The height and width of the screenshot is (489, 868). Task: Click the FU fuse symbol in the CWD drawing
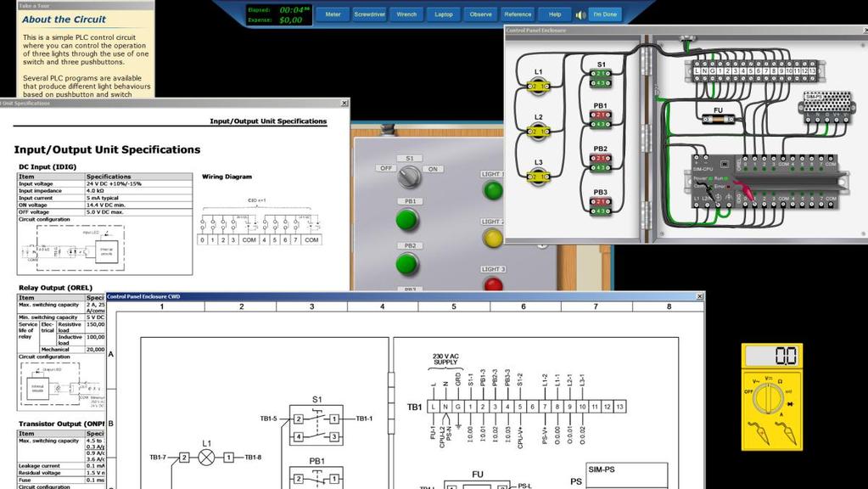(x=477, y=483)
